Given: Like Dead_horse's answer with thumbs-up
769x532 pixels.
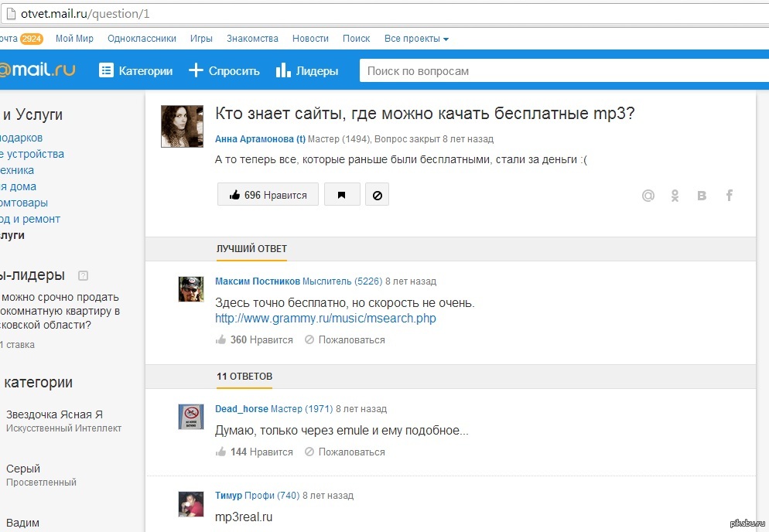Looking at the screenshot, I should point(220,452).
